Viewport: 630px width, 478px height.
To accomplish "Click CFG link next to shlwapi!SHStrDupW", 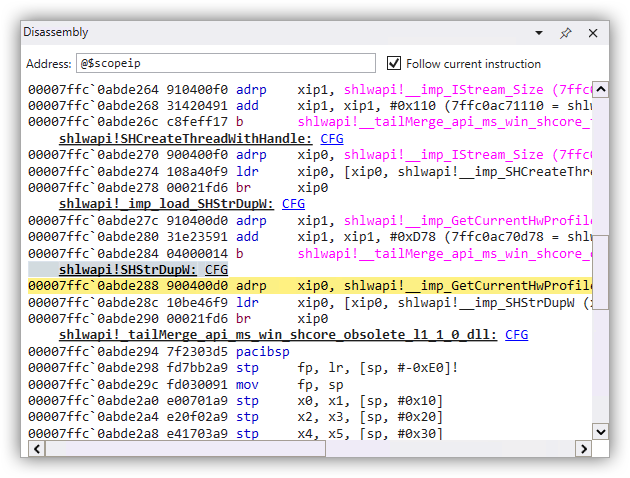I will click(x=216, y=269).
